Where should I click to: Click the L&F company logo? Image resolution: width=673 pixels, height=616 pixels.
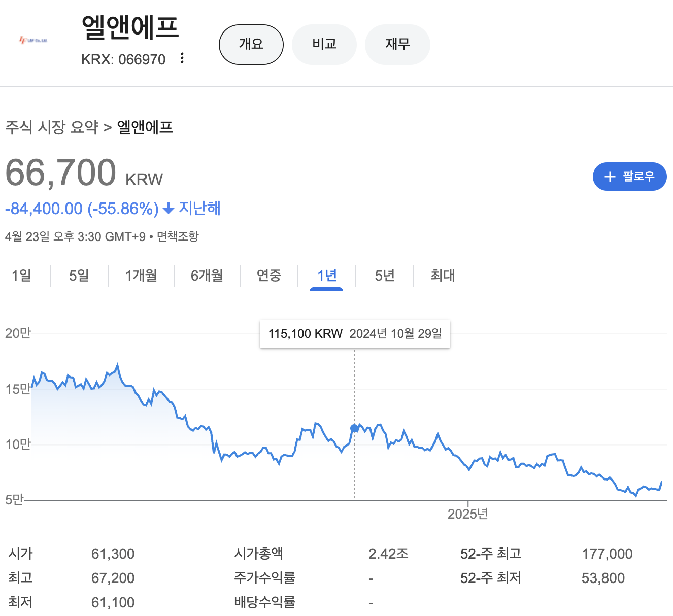(x=33, y=40)
